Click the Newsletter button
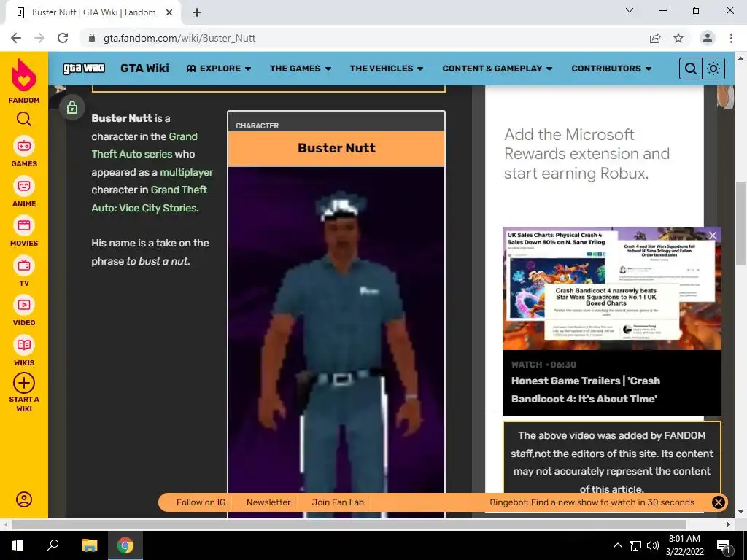This screenshot has height=560, width=747. [x=268, y=502]
